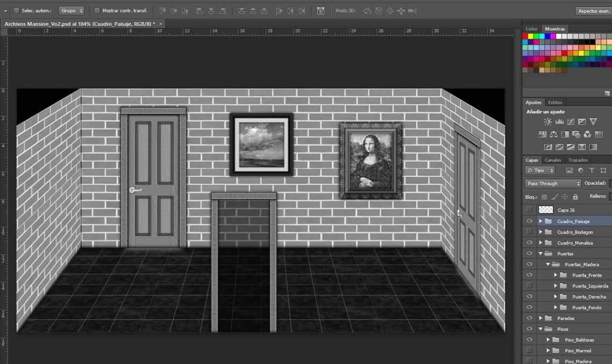Add a Photo Filter adjustment
612x364 pixels.
point(576,134)
